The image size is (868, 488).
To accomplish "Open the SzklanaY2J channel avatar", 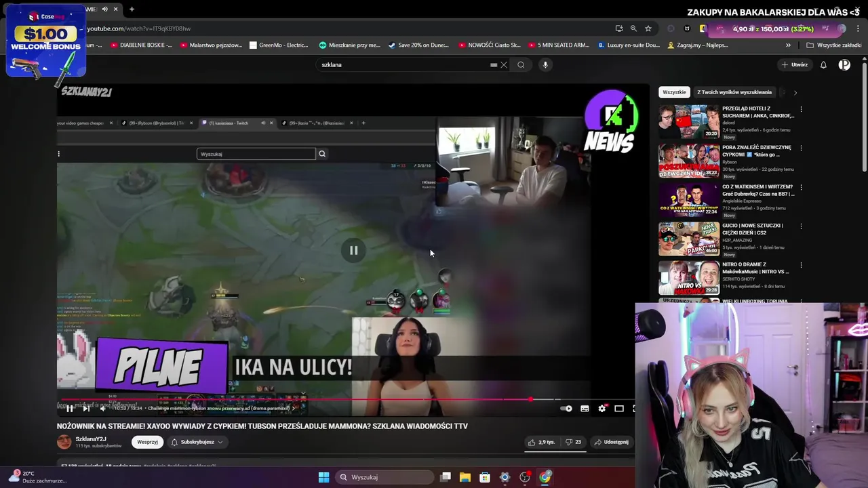I will click(64, 442).
